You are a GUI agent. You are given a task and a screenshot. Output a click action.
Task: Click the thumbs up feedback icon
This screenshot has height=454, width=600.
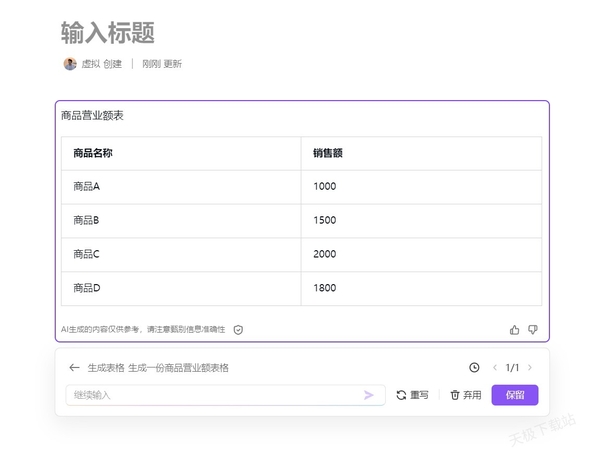(x=515, y=329)
